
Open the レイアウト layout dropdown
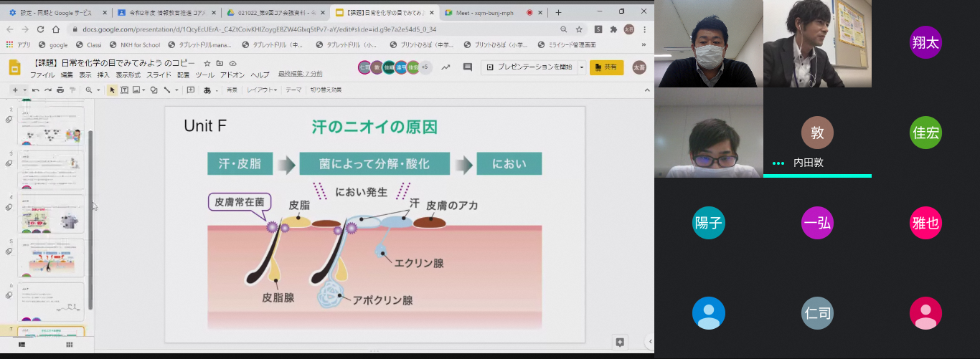pos(262,90)
